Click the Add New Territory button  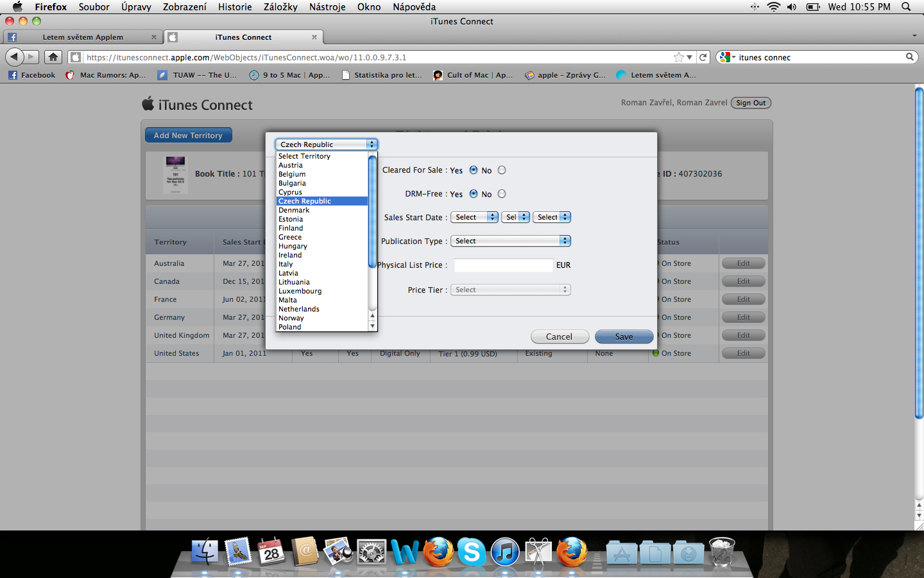(188, 136)
